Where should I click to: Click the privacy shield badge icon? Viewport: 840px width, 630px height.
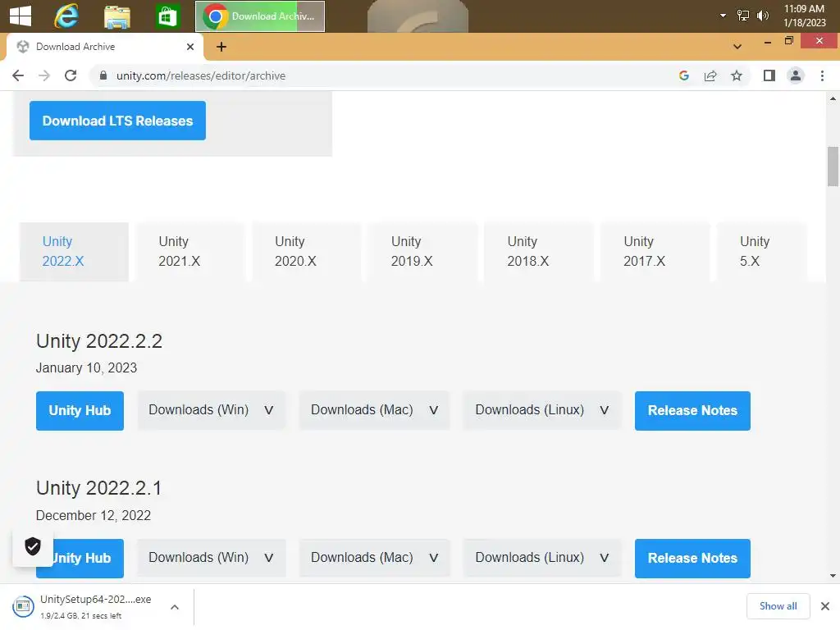(33, 546)
